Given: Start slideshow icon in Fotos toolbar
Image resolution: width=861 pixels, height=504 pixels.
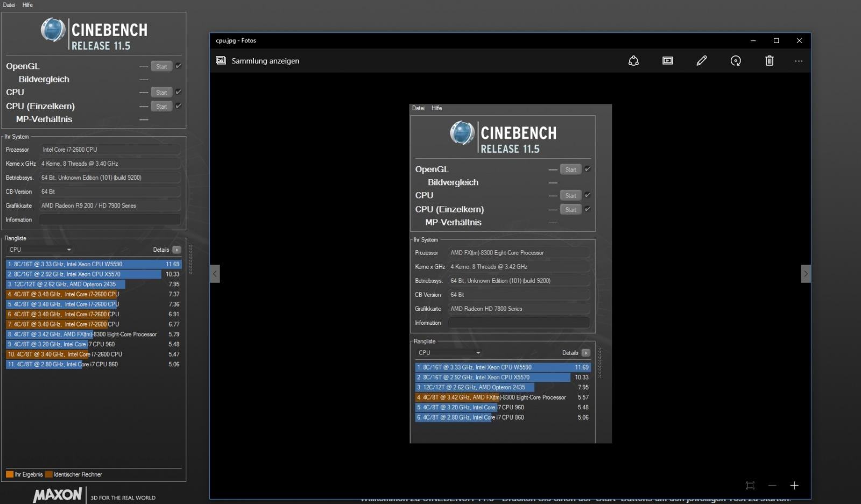Looking at the screenshot, I should [x=667, y=61].
